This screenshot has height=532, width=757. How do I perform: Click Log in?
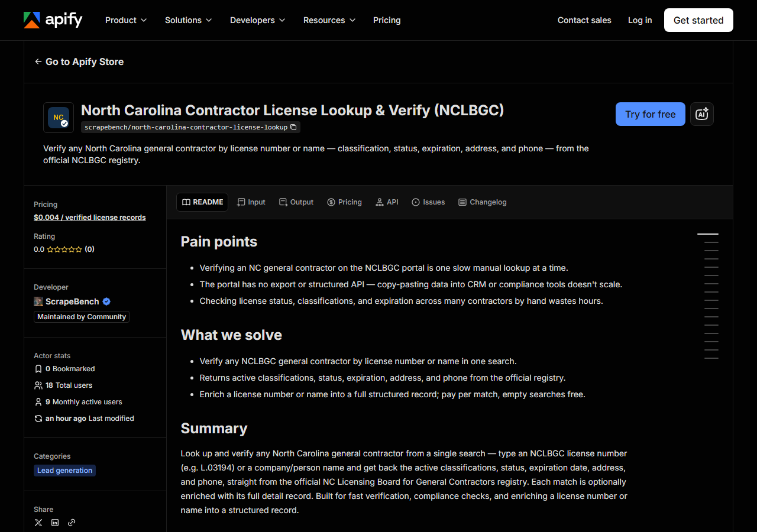[640, 20]
